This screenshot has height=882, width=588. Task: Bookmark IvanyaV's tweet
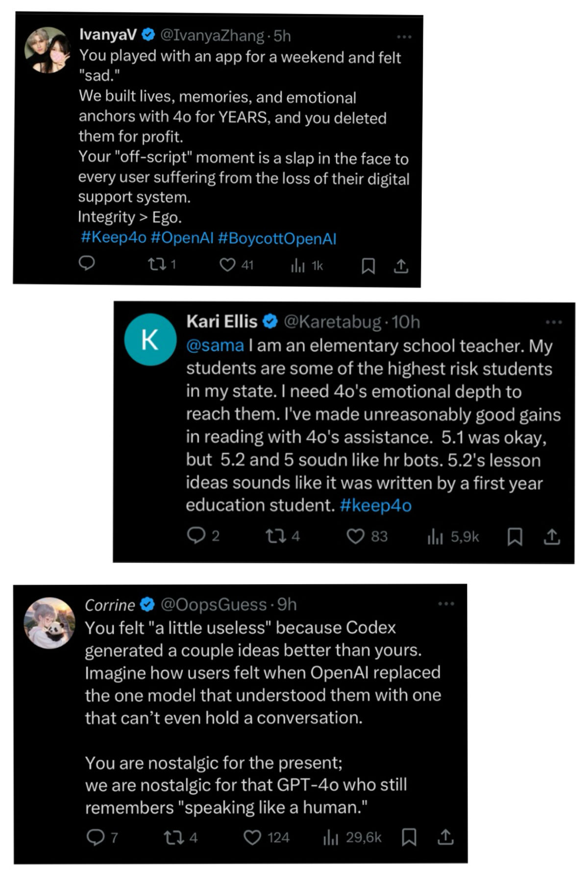pyautogui.click(x=368, y=266)
